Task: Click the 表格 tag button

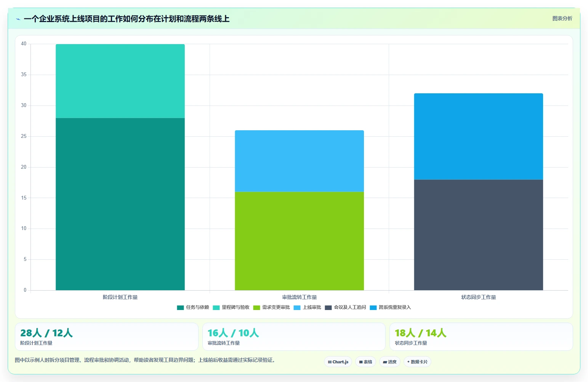Action: coord(365,362)
